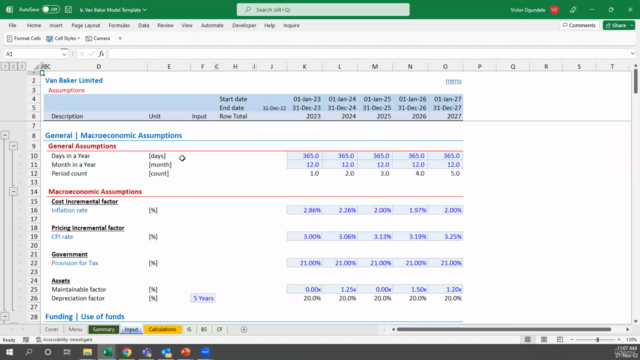This screenshot has height=360, width=640.
Task: Add a new sheet with plus icon
Action: click(x=244, y=329)
